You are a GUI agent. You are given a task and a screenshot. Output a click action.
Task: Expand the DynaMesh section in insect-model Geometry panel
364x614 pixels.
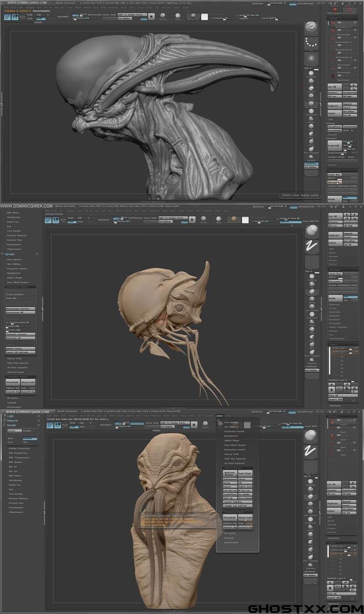[x=335, y=319]
